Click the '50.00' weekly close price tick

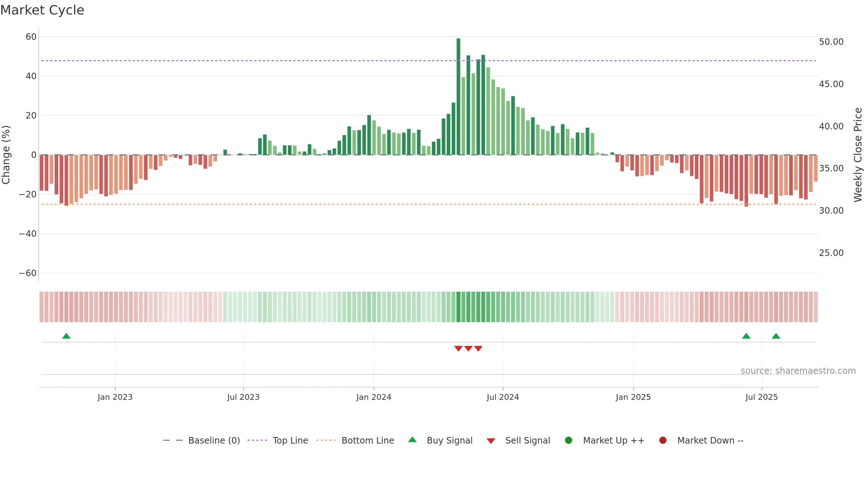tap(831, 42)
